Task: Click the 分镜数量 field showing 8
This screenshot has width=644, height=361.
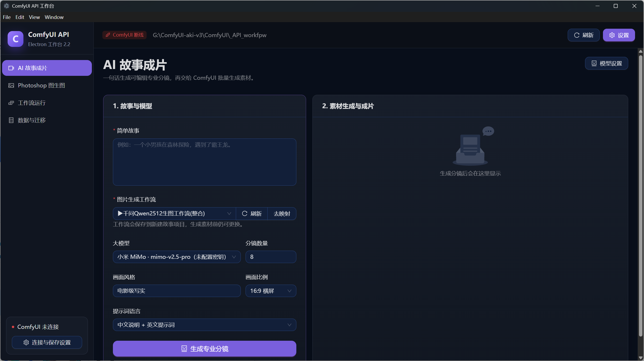Action: tap(271, 257)
